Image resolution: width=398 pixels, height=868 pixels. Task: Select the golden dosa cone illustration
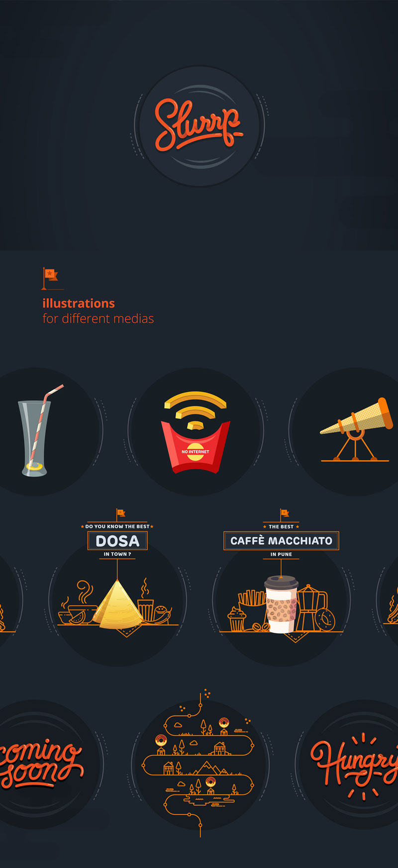118,604
